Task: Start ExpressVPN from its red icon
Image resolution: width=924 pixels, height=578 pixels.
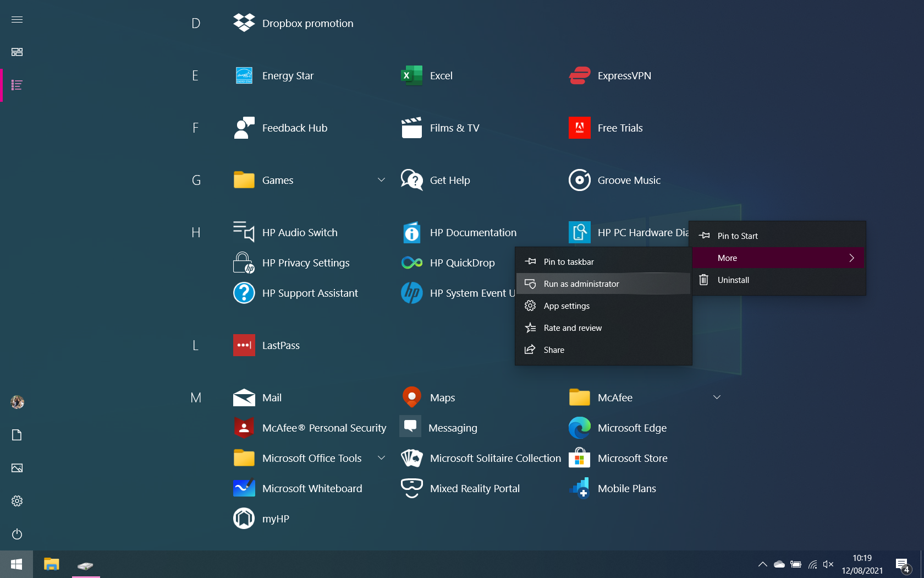Action: pyautogui.click(x=579, y=75)
